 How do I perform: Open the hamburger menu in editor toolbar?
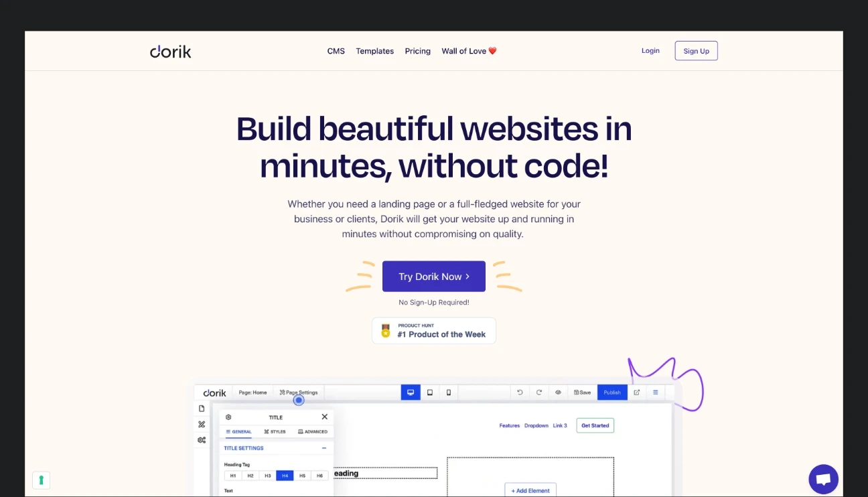coord(656,393)
